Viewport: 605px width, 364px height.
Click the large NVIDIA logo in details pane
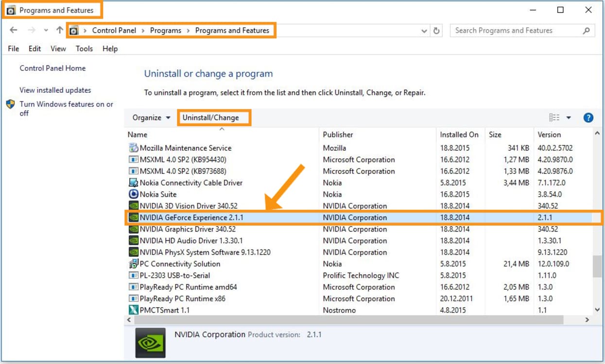point(150,343)
